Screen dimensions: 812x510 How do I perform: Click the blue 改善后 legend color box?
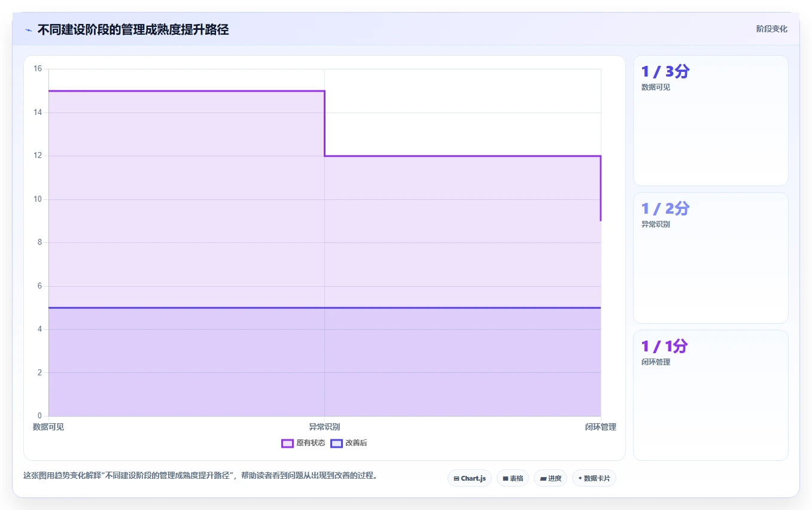point(336,443)
